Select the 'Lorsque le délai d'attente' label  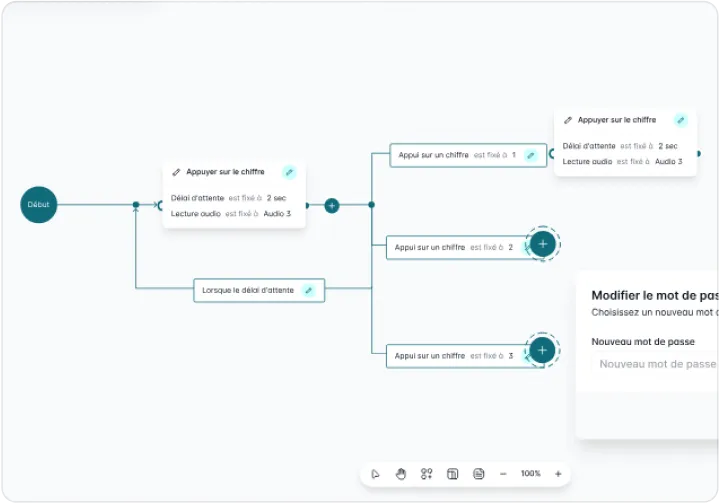(248, 291)
